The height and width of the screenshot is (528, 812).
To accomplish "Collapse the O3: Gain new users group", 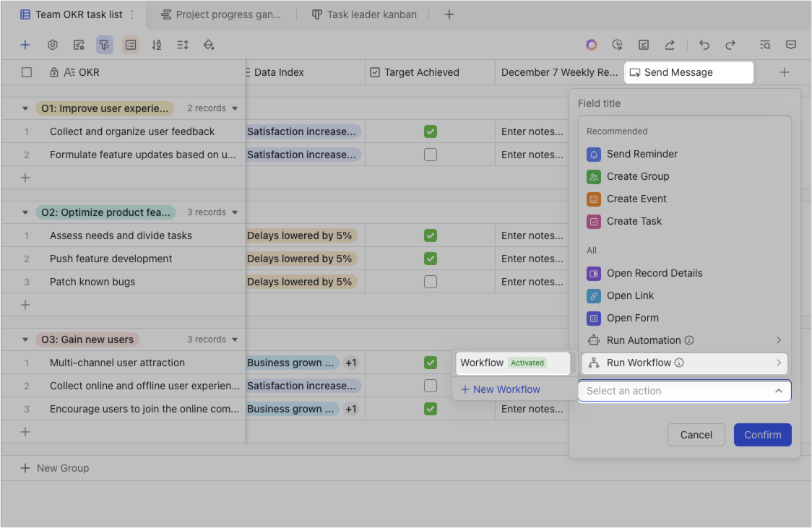I will pos(25,339).
